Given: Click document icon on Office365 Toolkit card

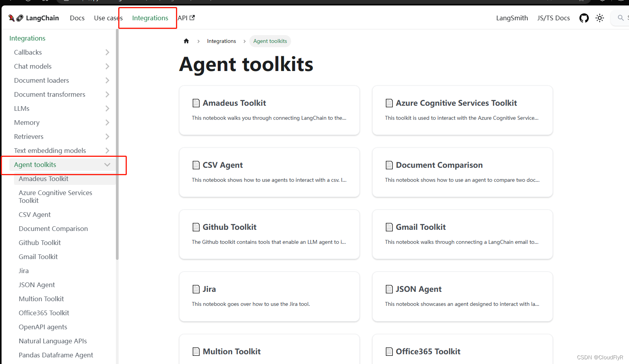Looking at the screenshot, I should click(x=389, y=352).
